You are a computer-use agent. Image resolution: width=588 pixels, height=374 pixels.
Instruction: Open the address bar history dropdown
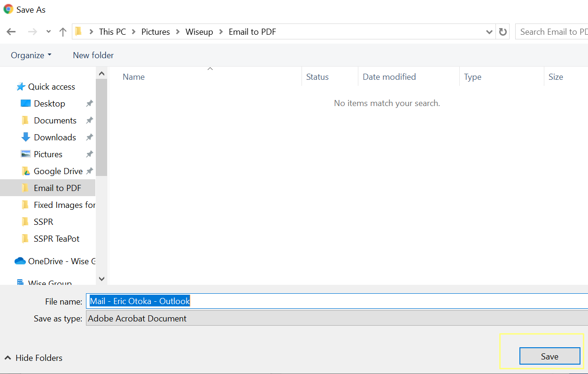(x=489, y=32)
